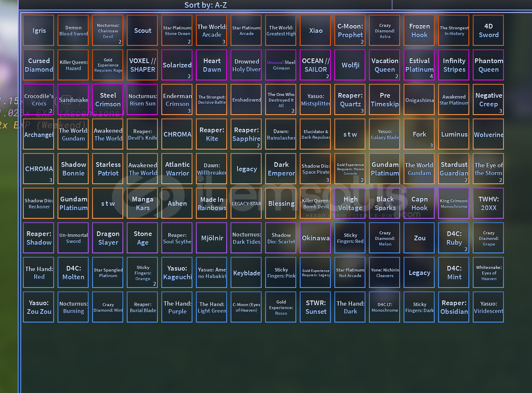This screenshot has height=393, width=532.
Task: Pick the Dark Emperor skin
Action: click(281, 169)
